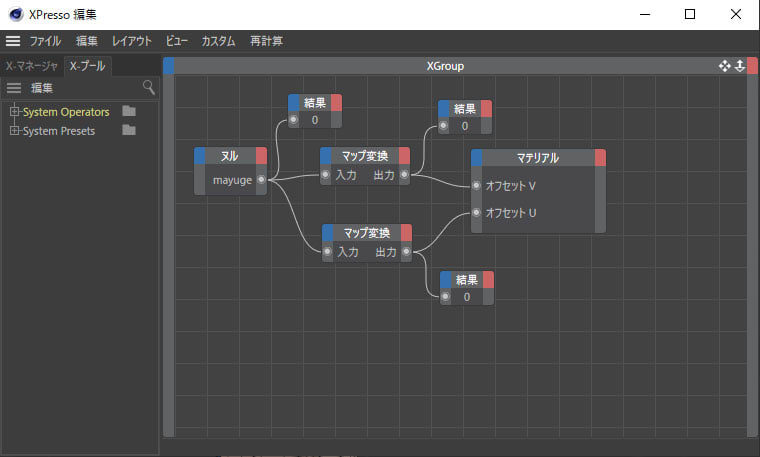Click 入力 port of マップ変換 feeding オフセット U

coord(327,252)
